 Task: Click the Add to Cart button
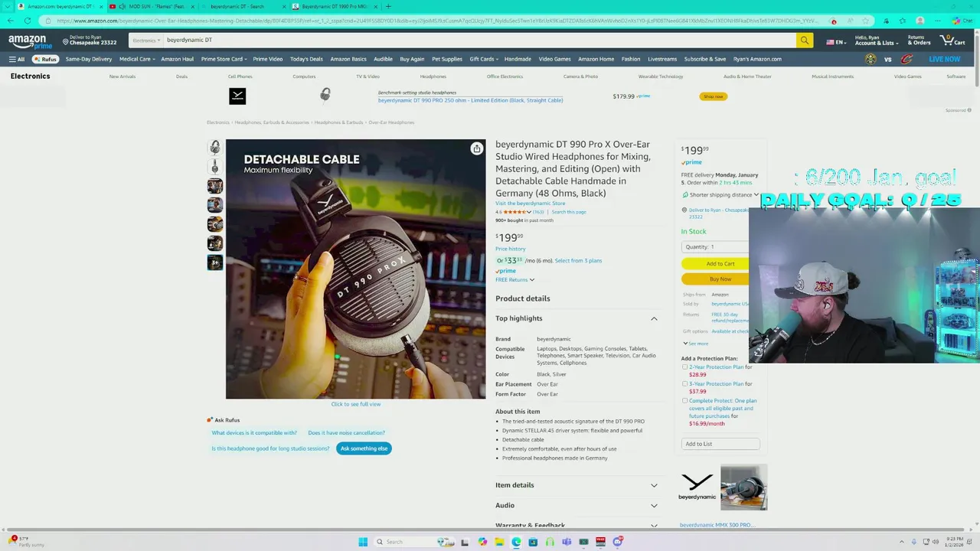point(715,263)
